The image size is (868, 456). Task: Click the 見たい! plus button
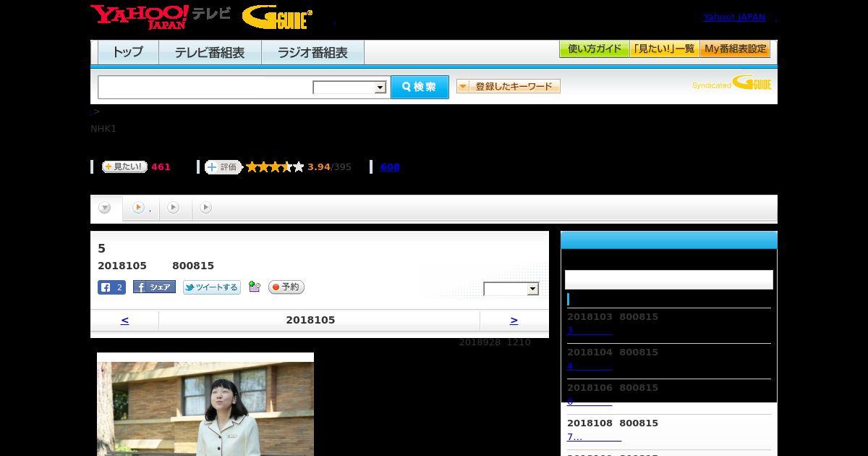(x=124, y=166)
